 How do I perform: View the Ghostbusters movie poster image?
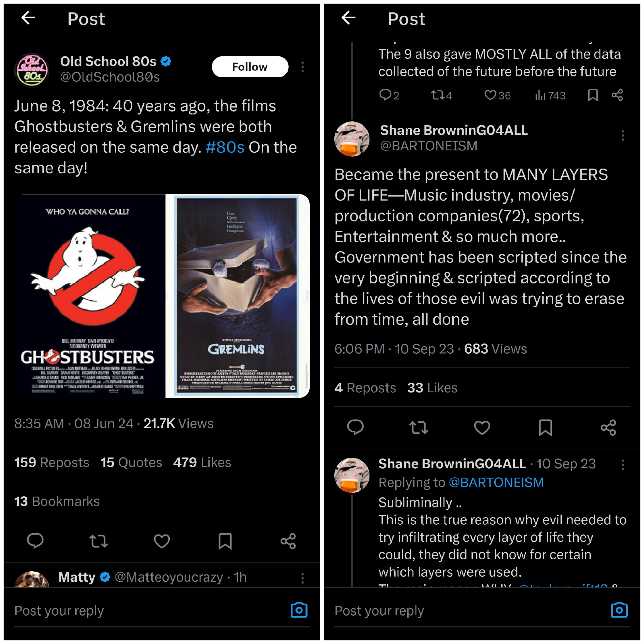[90, 296]
